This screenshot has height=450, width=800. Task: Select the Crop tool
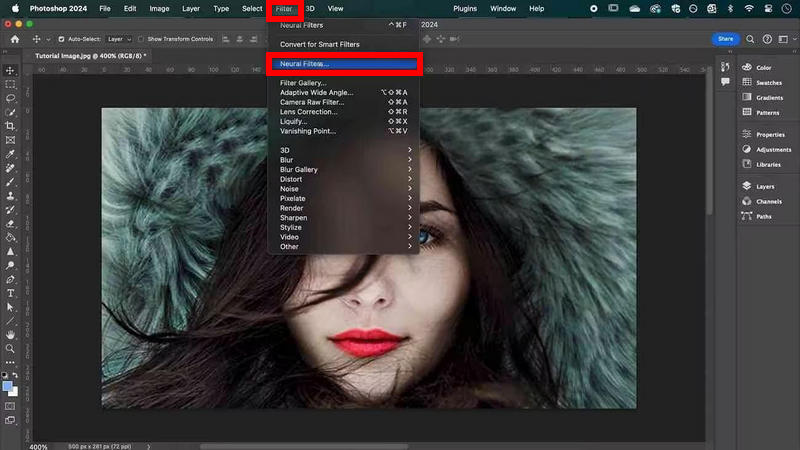[x=10, y=126]
